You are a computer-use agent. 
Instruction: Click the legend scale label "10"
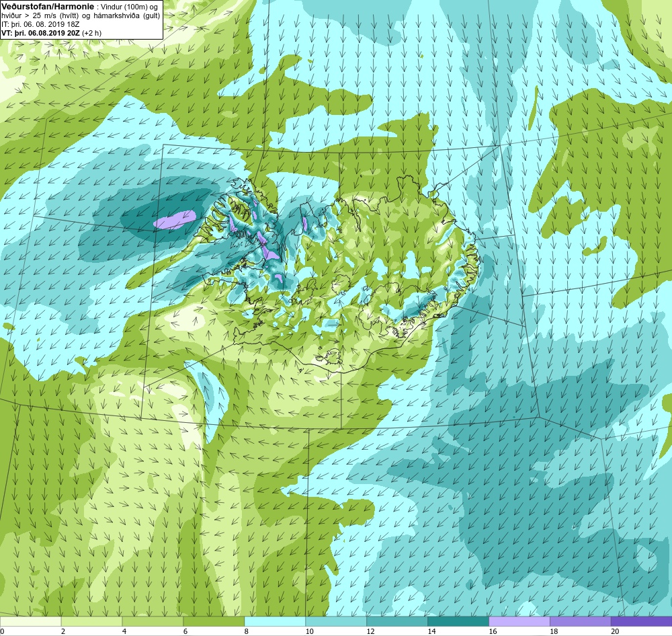click(x=309, y=631)
